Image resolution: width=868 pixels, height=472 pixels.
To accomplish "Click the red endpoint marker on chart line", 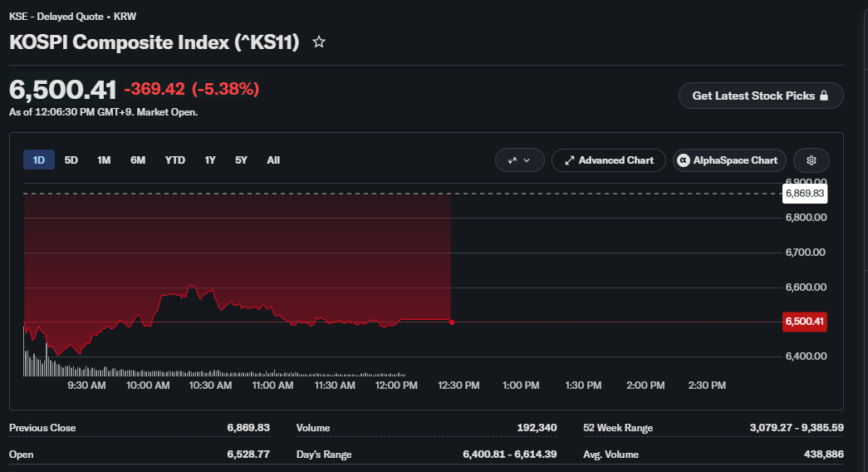I will click(x=452, y=322).
